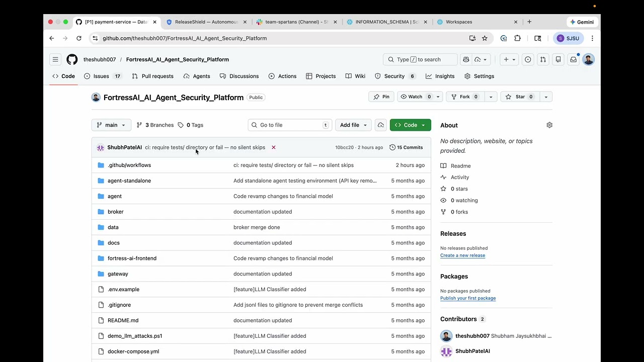Expand the Watch notifications dropdown
Image resolution: width=644 pixels, height=362 pixels.
pyautogui.click(x=438, y=97)
